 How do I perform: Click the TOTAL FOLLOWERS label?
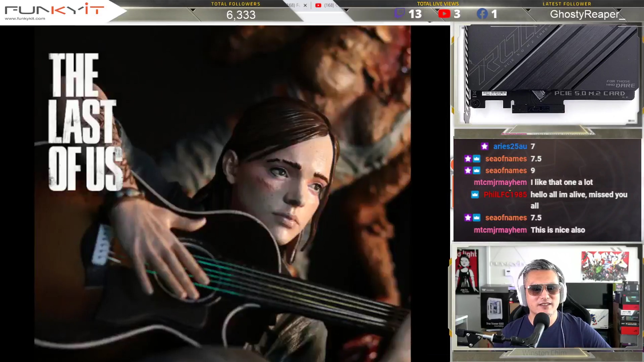[x=235, y=4]
